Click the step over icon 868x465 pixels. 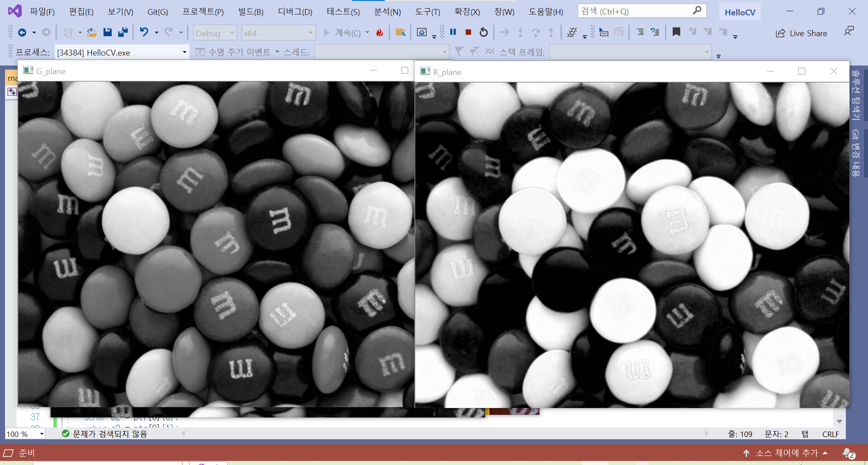tap(536, 32)
